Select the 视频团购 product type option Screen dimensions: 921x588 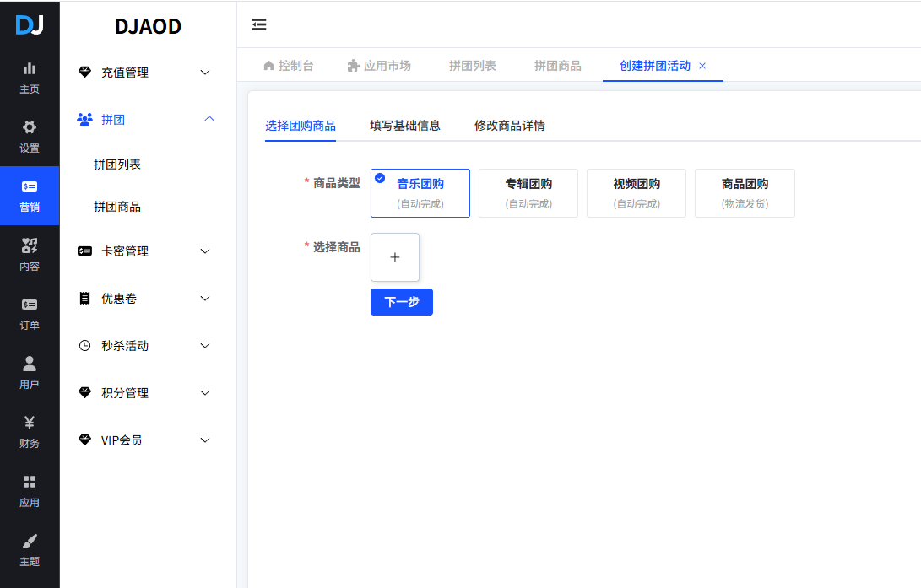pos(636,192)
